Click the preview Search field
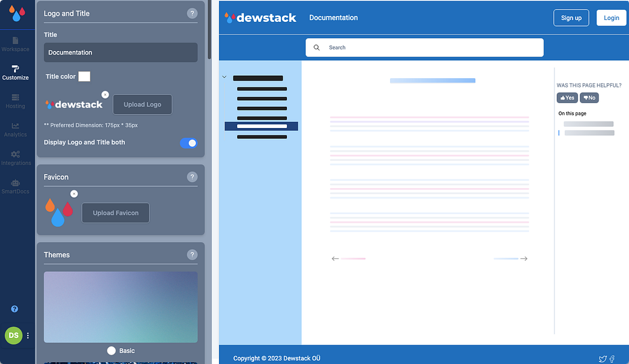The image size is (629, 364). pos(425,47)
